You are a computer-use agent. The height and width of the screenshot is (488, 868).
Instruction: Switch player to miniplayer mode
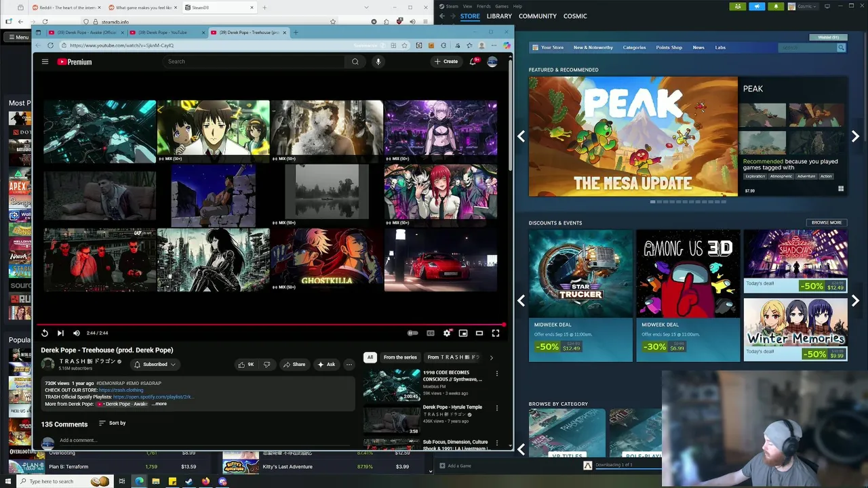[463, 333]
